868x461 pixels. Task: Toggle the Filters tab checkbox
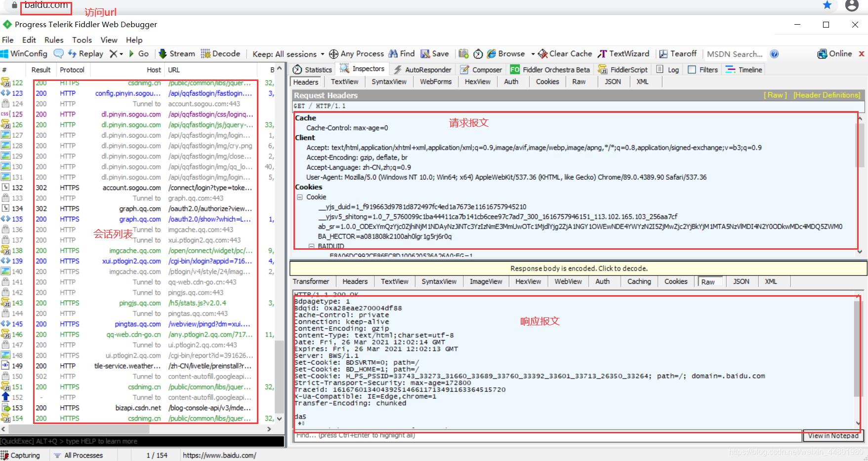click(692, 70)
